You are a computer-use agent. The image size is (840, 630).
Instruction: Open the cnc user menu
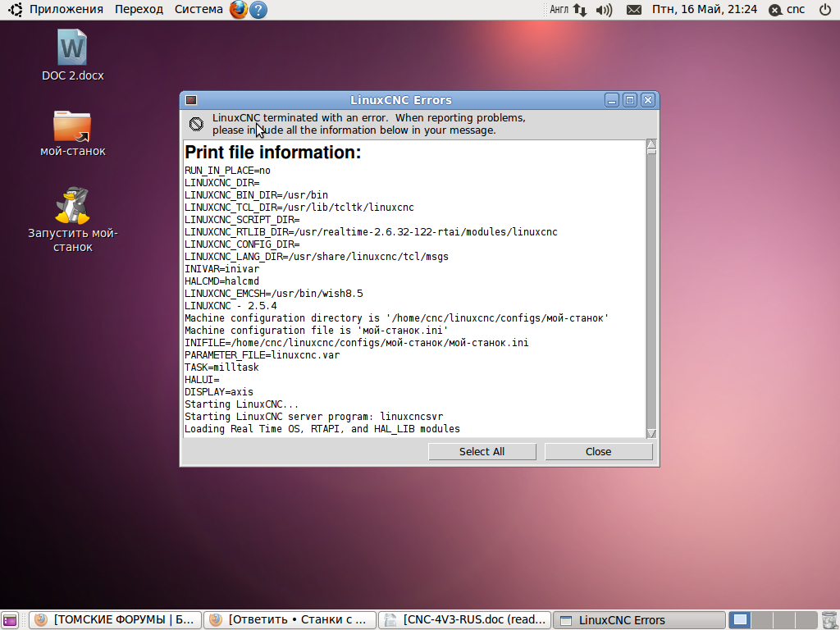(787, 10)
